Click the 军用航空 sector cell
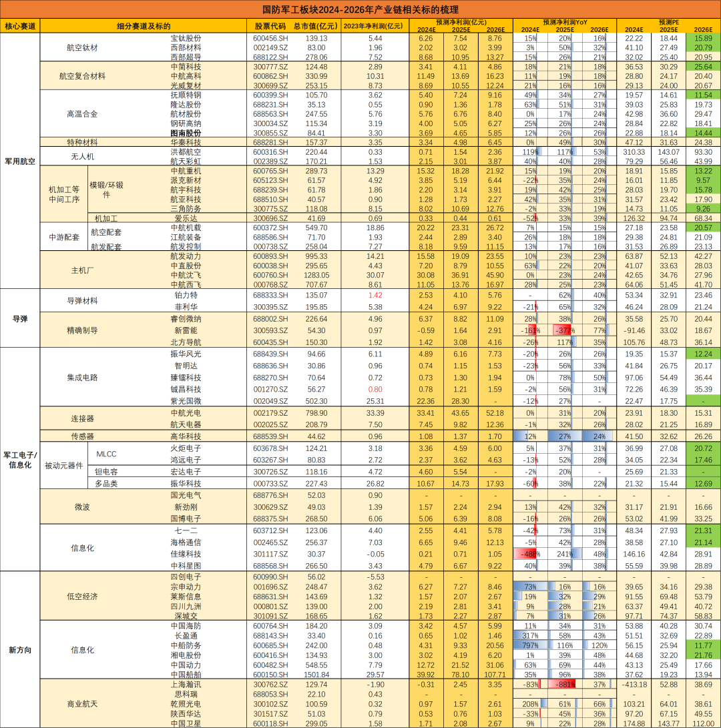 (x=20, y=161)
